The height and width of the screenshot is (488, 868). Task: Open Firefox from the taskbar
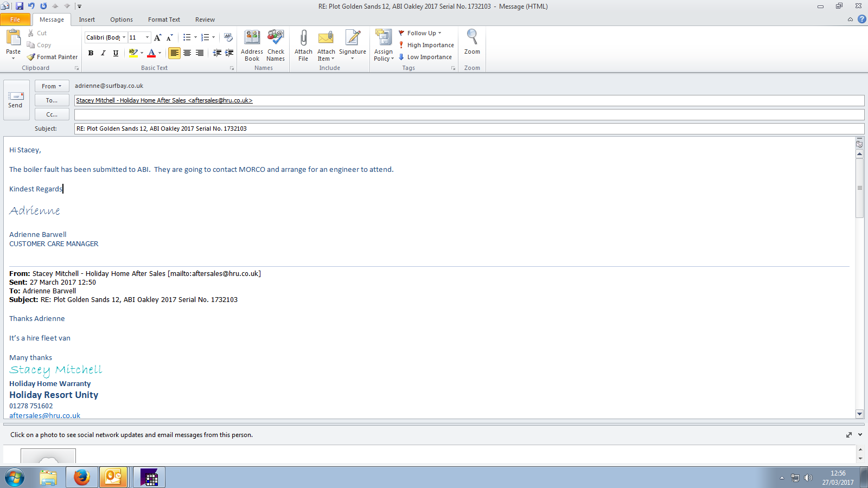[x=82, y=478]
